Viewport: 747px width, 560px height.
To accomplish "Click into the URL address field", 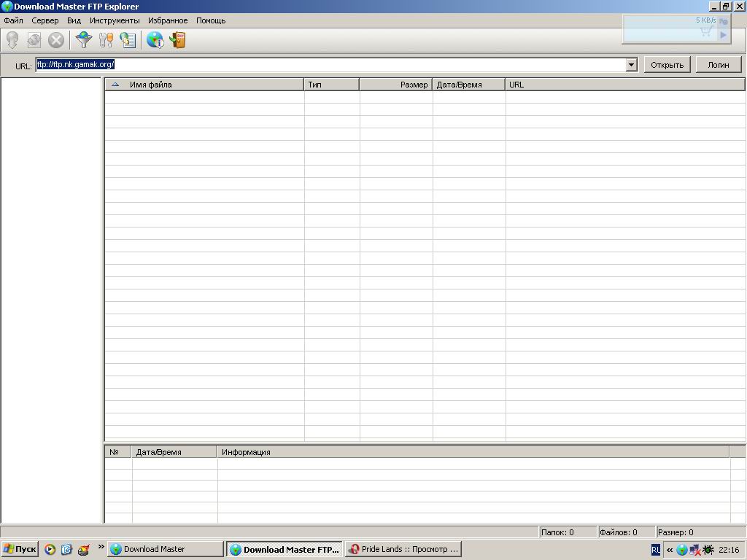I will (331, 65).
